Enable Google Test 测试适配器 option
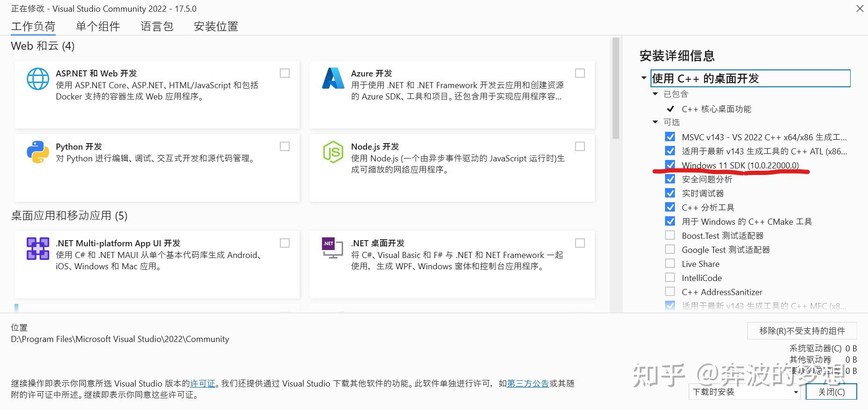The image size is (868, 410). (x=670, y=250)
